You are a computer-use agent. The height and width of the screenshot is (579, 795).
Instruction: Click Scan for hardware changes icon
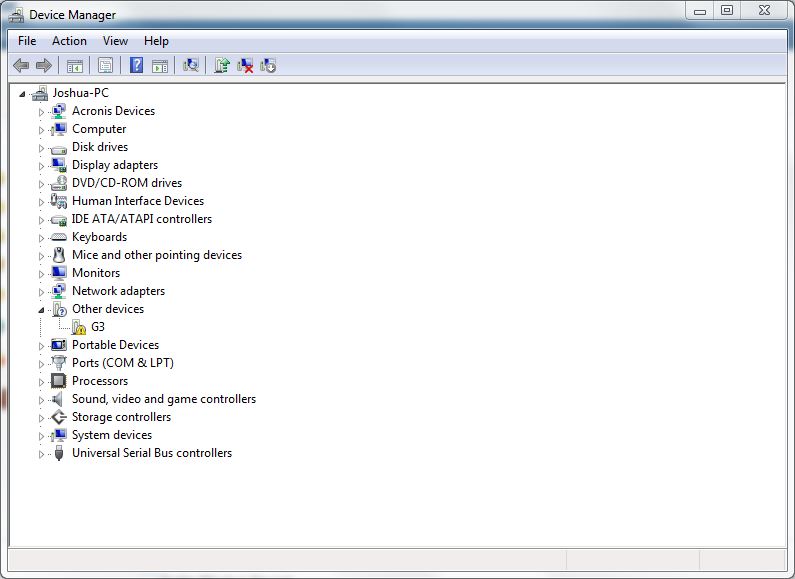[x=191, y=65]
